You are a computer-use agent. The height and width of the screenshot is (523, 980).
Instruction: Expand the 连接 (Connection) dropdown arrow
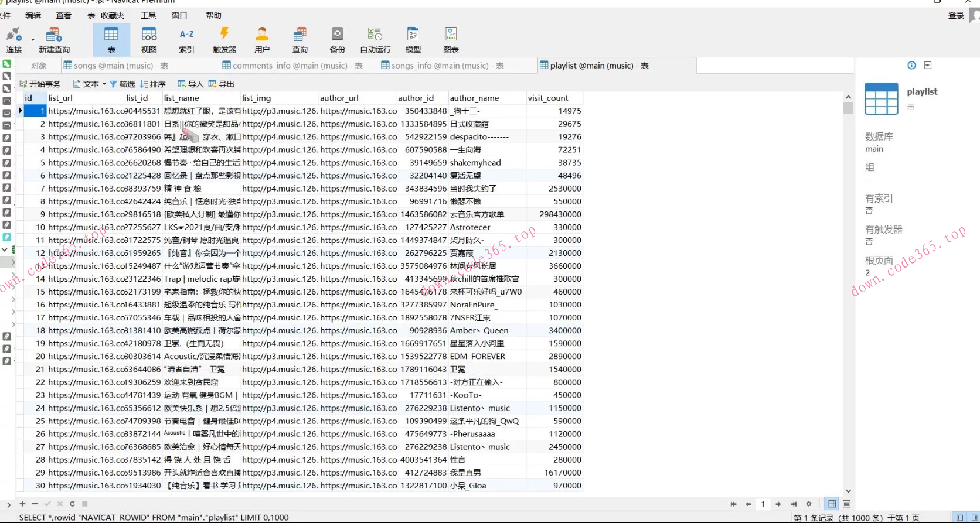(33, 40)
